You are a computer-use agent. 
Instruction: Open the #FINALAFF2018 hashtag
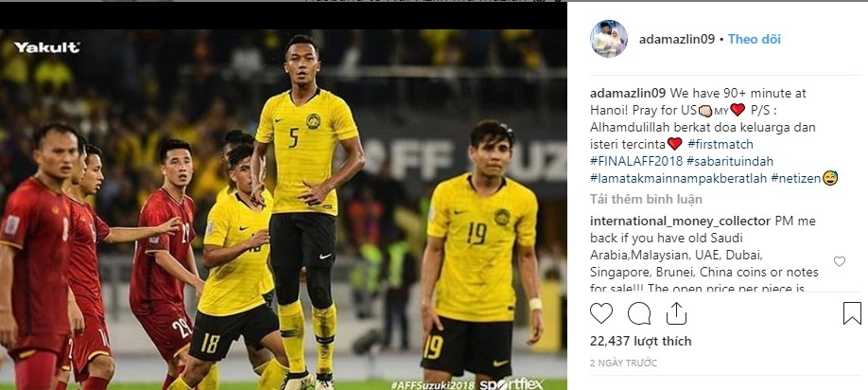635,161
